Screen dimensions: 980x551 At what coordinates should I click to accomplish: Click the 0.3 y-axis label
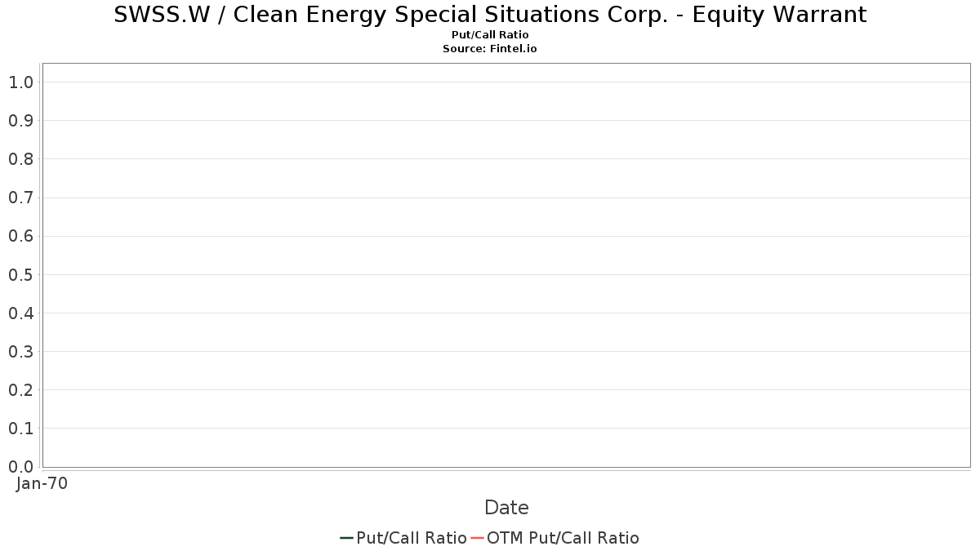pos(21,352)
